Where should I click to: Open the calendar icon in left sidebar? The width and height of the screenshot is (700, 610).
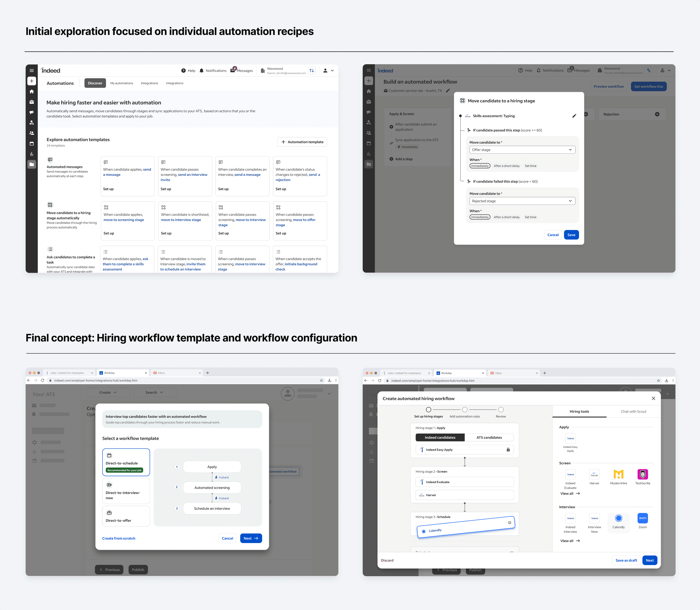[x=32, y=143]
